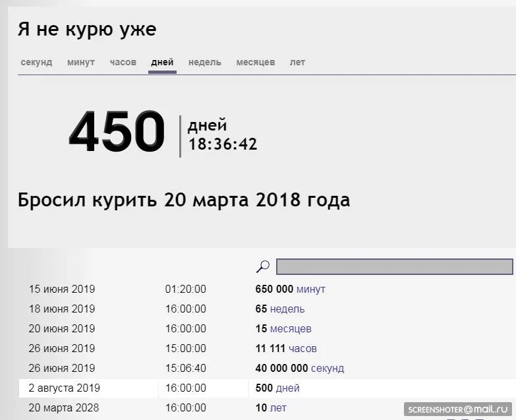Screen dimensions: 516x420
Task: Open the минут link for 650 000
Action: coord(311,289)
